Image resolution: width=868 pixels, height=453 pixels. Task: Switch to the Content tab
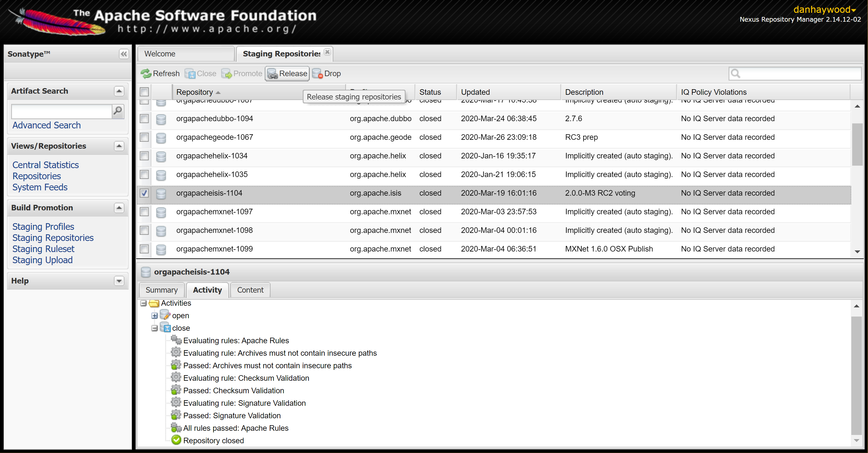(x=250, y=290)
